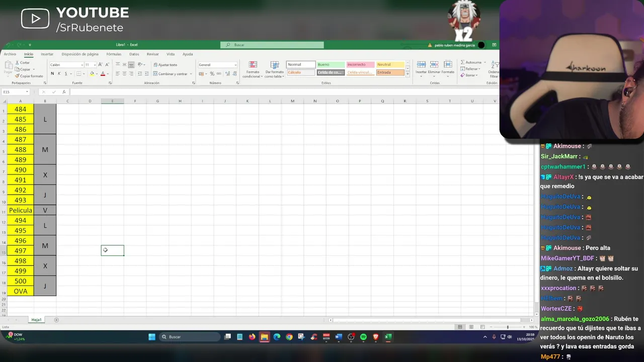Open Dar formato como tabla
The width and height of the screenshot is (644, 362).
pyautogui.click(x=275, y=69)
